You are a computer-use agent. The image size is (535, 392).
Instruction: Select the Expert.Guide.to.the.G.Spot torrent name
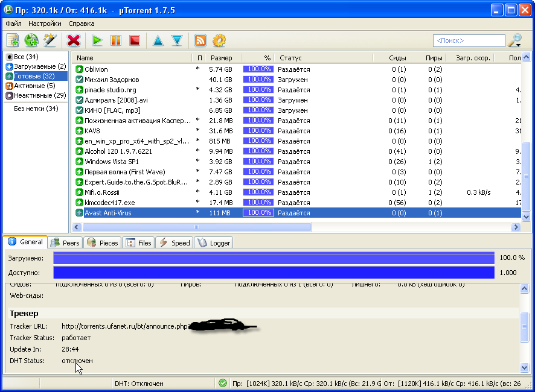pos(136,182)
